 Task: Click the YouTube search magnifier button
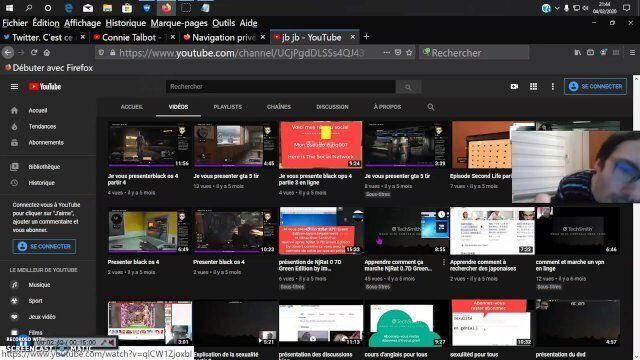(x=408, y=87)
